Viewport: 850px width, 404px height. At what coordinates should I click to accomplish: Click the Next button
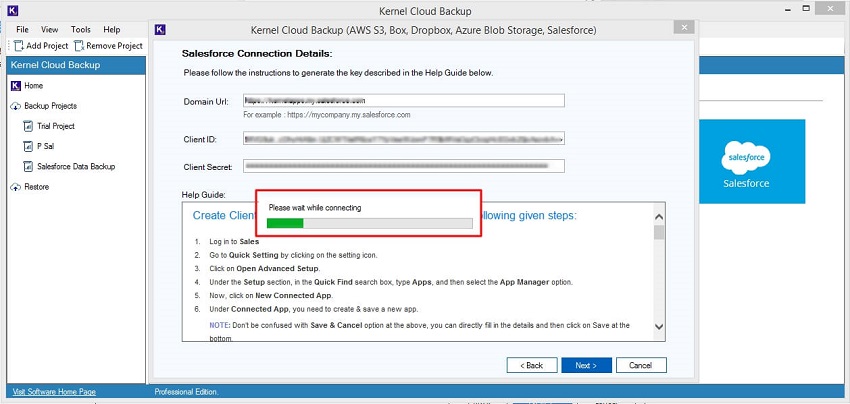point(587,365)
